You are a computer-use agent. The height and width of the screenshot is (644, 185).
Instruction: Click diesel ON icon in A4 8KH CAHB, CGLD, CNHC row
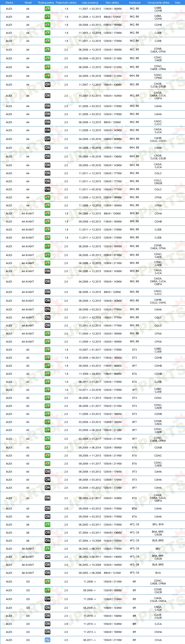48,139
